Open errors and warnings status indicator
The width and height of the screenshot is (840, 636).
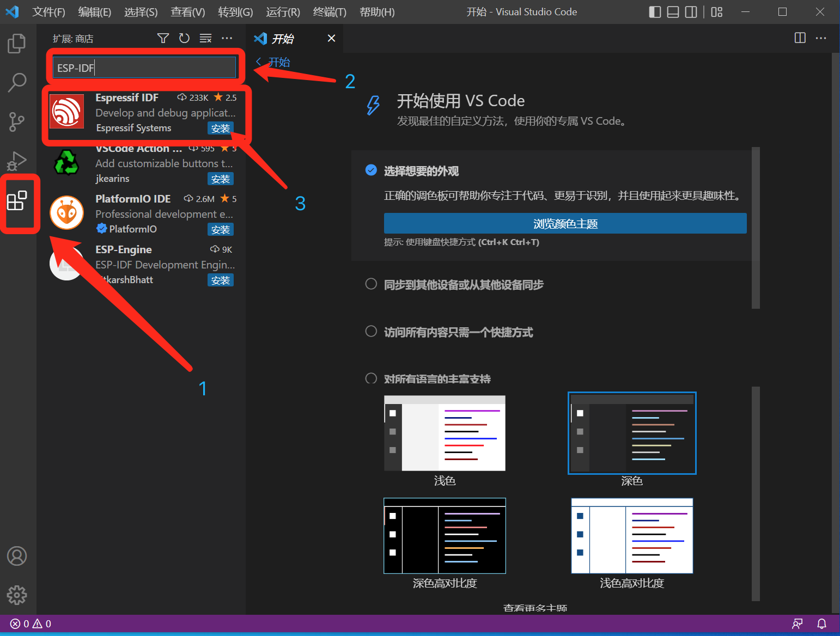pyautogui.click(x=31, y=624)
